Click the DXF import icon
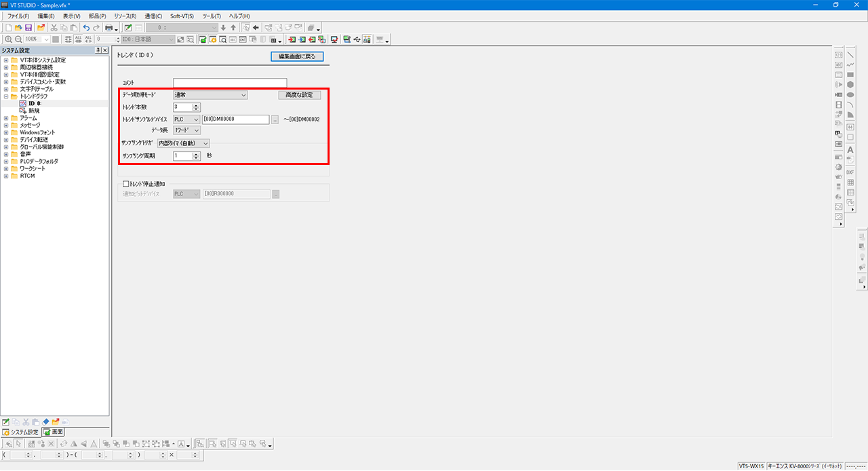The width and height of the screenshot is (868, 471). (x=850, y=172)
